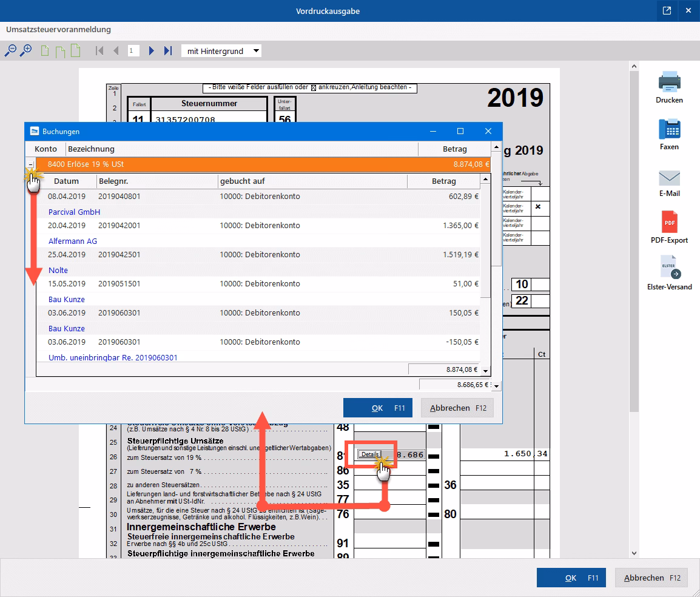Tick the fourth Kalendervierteljahr checkbox

pyautogui.click(x=540, y=238)
